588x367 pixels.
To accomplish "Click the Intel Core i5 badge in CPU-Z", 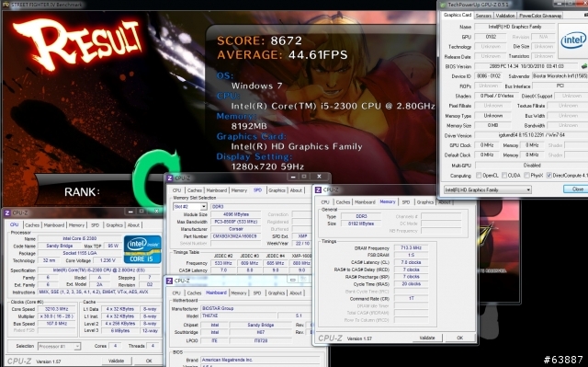I will tap(142, 248).
